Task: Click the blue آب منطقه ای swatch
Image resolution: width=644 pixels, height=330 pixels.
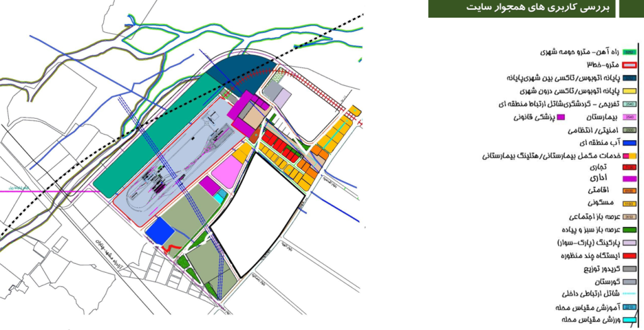Action: (630, 144)
